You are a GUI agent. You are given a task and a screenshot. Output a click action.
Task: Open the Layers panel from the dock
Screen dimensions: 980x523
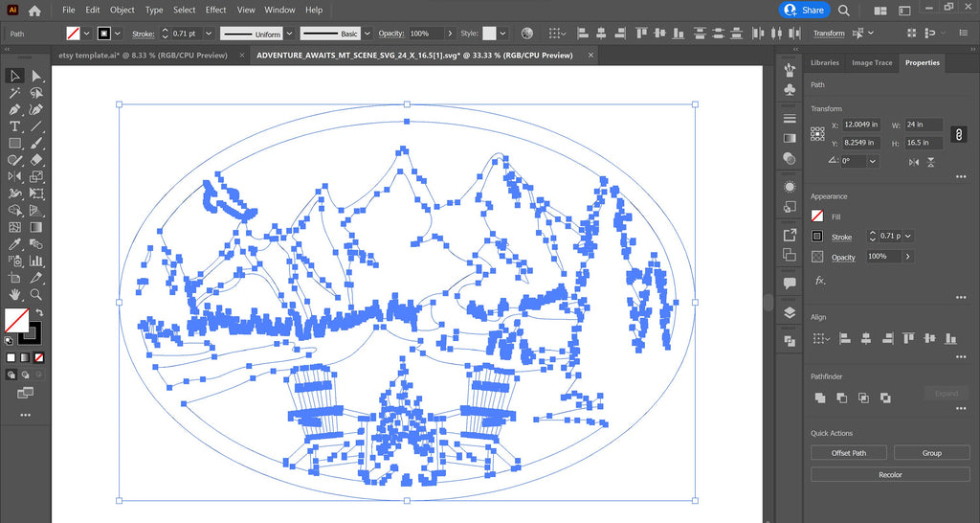(x=790, y=313)
